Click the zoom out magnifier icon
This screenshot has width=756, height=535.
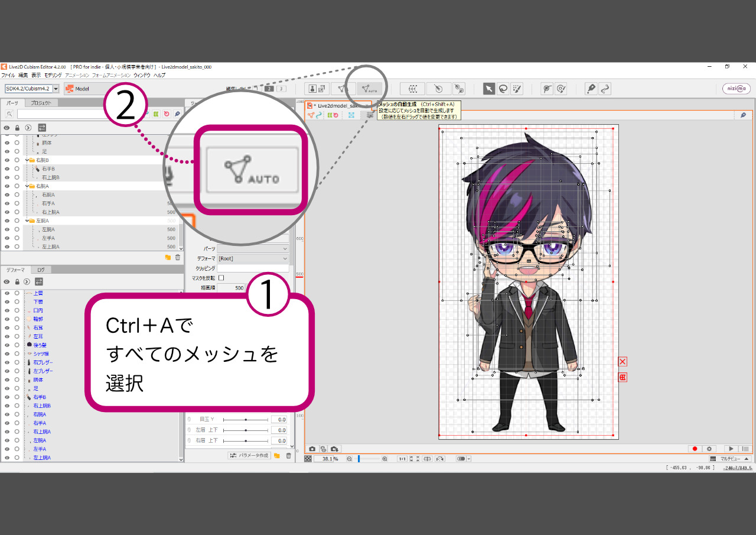point(350,459)
